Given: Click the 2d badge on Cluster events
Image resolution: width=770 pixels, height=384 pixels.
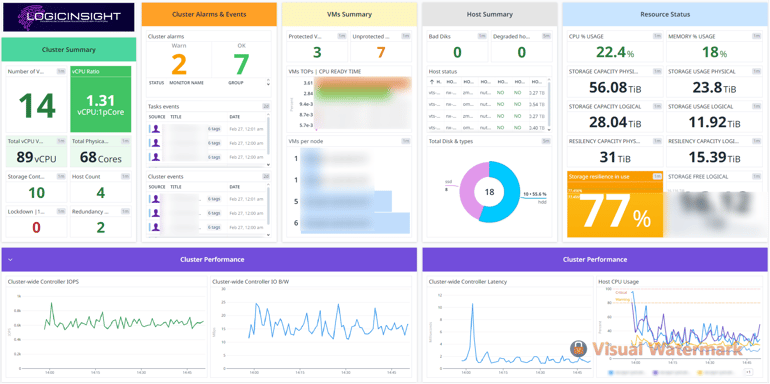Looking at the screenshot, I should point(266,176).
